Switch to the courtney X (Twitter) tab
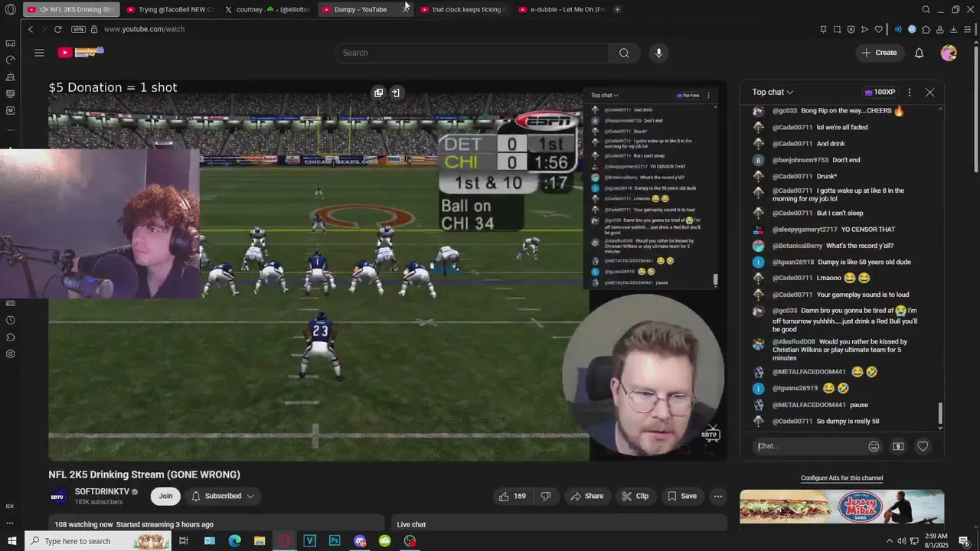The image size is (980, 551). point(267,10)
